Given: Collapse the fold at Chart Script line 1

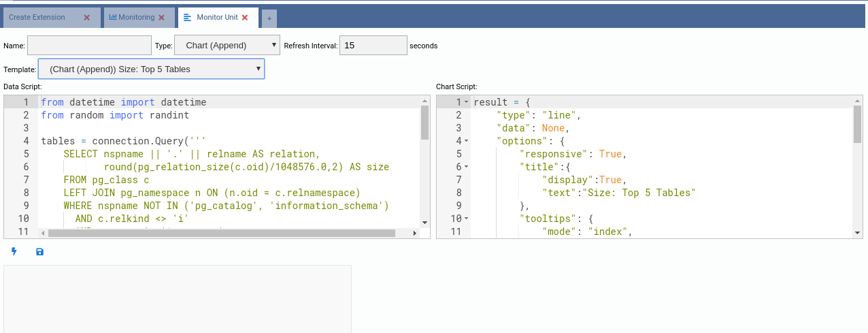Looking at the screenshot, I should click(x=467, y=102).
